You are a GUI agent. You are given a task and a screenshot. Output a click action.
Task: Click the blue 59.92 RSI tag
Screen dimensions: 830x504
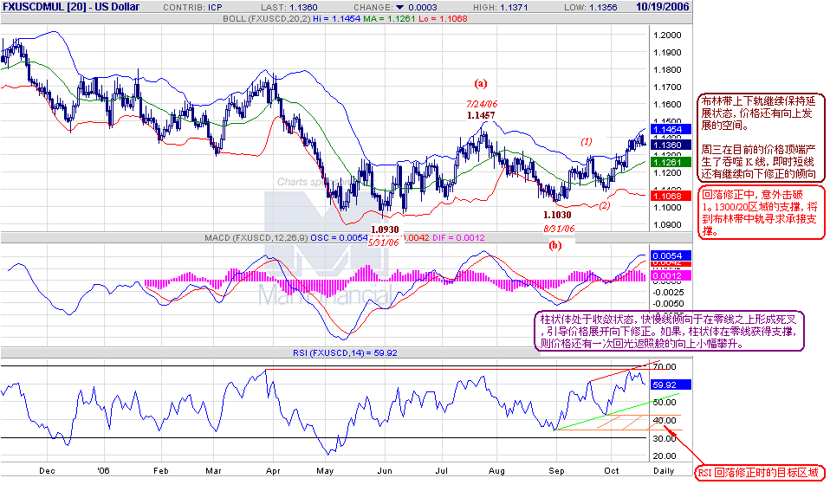pos(670,385)
